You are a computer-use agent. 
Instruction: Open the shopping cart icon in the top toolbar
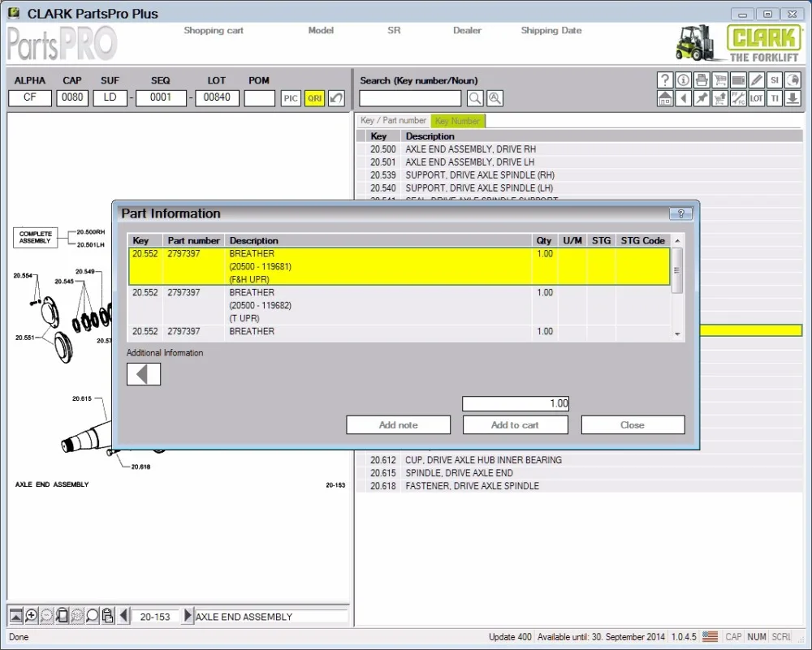point(719,80)
